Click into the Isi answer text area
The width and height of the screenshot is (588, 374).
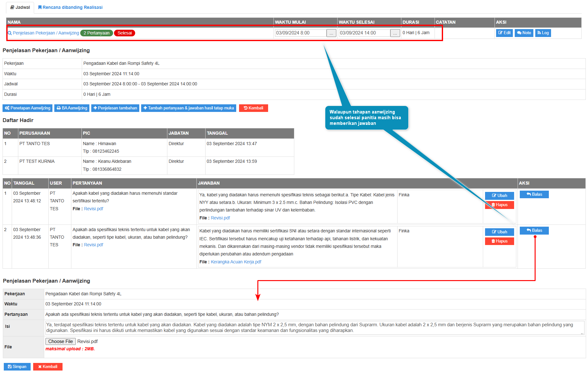315,328
